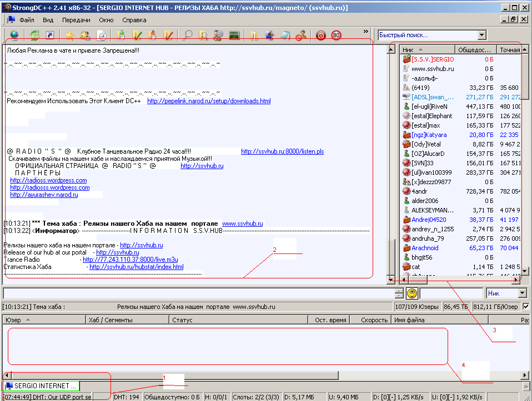
Task: Open the Favorite Users window
Action: click(x=86, y=34)
